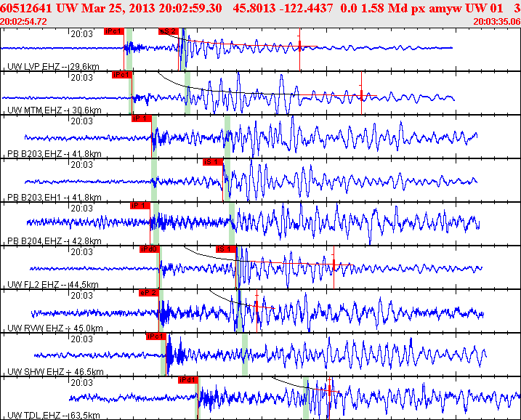The width and height of the screenshot is (521, 420).
Task: Click the S pick flag on FL2 trace
Action: click(x=225, y=249)
